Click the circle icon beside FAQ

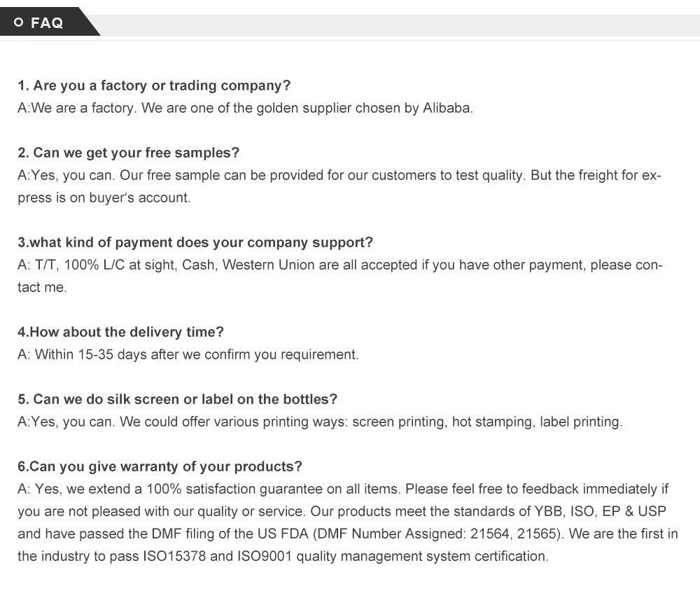[x=19, y=23]
